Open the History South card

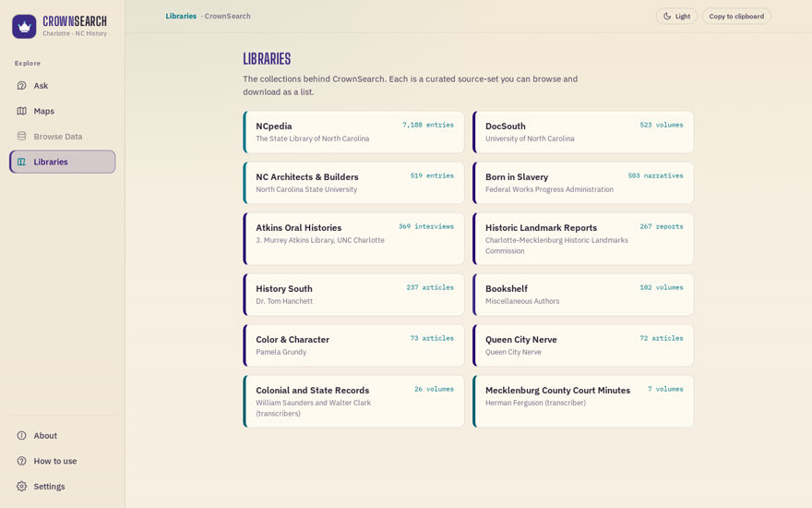tap(353, 295)
